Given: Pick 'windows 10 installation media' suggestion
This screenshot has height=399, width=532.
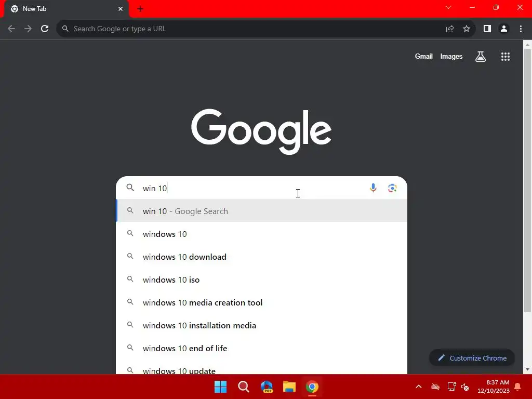Looking at the screenshot, I should coord(262,325).
